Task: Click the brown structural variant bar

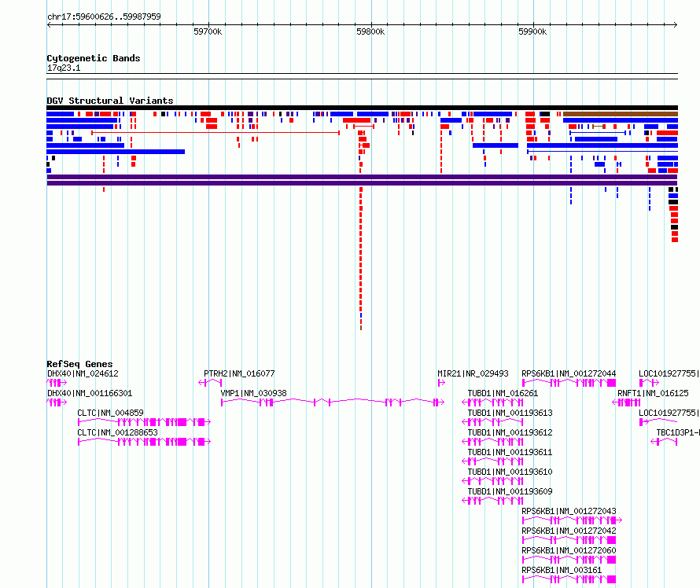Action: 621,114
